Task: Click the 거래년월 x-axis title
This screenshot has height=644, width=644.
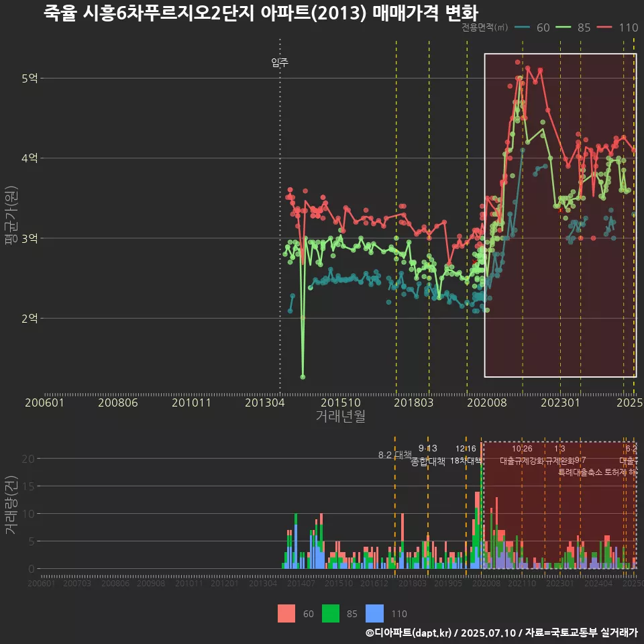Action: coord(341,416)
